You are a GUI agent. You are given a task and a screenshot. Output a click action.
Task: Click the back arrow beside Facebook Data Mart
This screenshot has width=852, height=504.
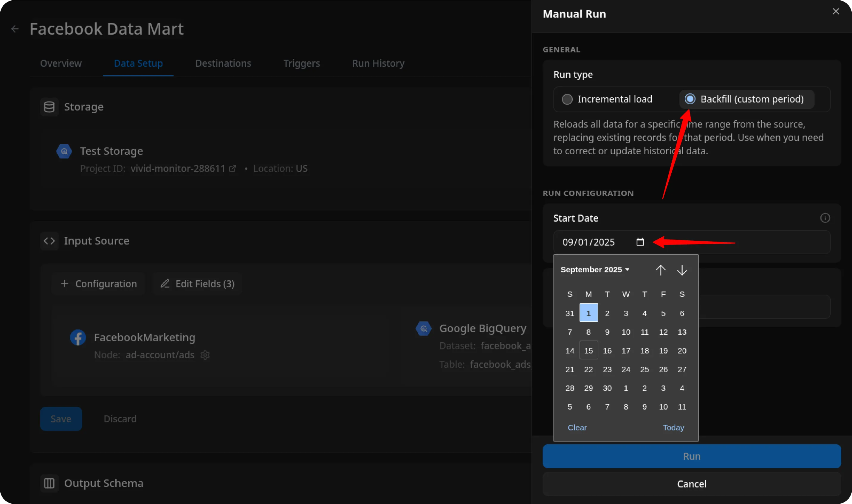[x=15, y=29]
